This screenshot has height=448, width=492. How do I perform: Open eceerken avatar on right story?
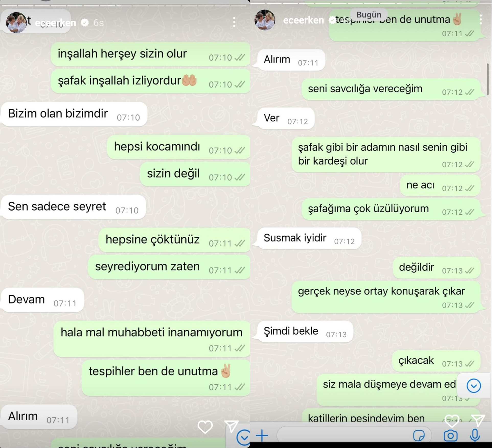(x=265, y=20)
